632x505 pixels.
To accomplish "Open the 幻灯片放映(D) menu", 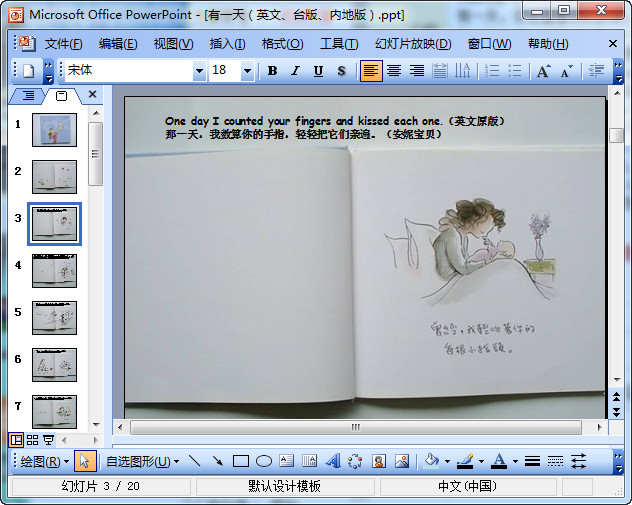I will [413, 44].
